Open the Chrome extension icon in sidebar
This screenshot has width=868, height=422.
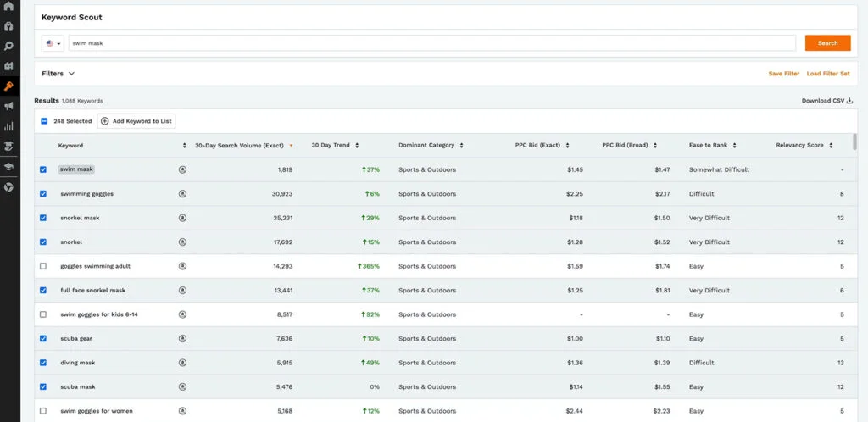[x=8, y=187]
